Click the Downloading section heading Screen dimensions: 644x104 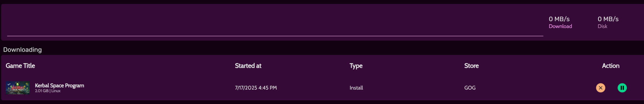[22, 50]
